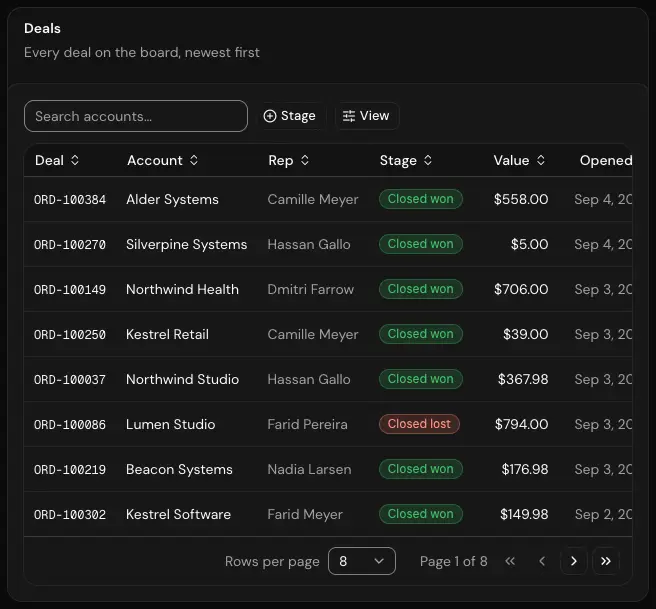The width and height of the screenshot is (656, 609).
Task: Open the Stage filter button
Action: coord(290,116)
